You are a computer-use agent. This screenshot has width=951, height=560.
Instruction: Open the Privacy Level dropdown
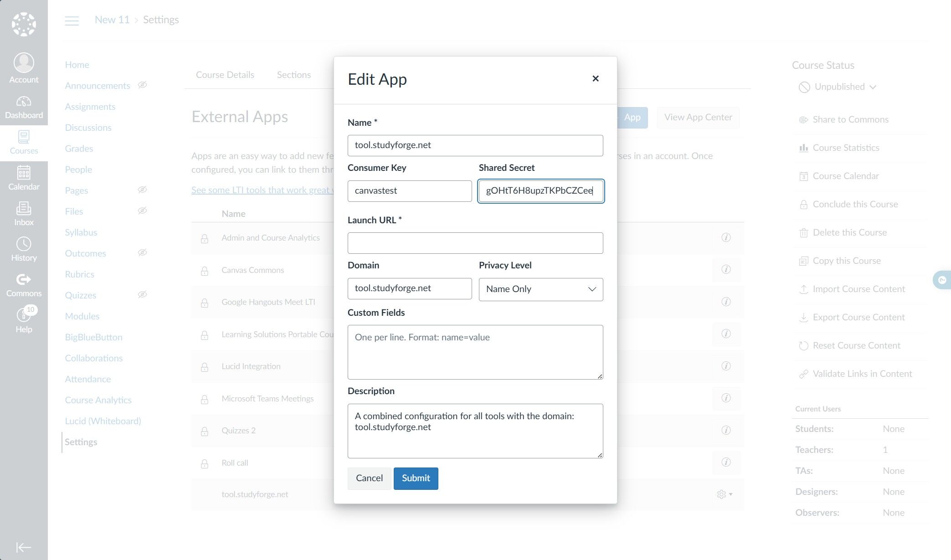coord(540,289)
